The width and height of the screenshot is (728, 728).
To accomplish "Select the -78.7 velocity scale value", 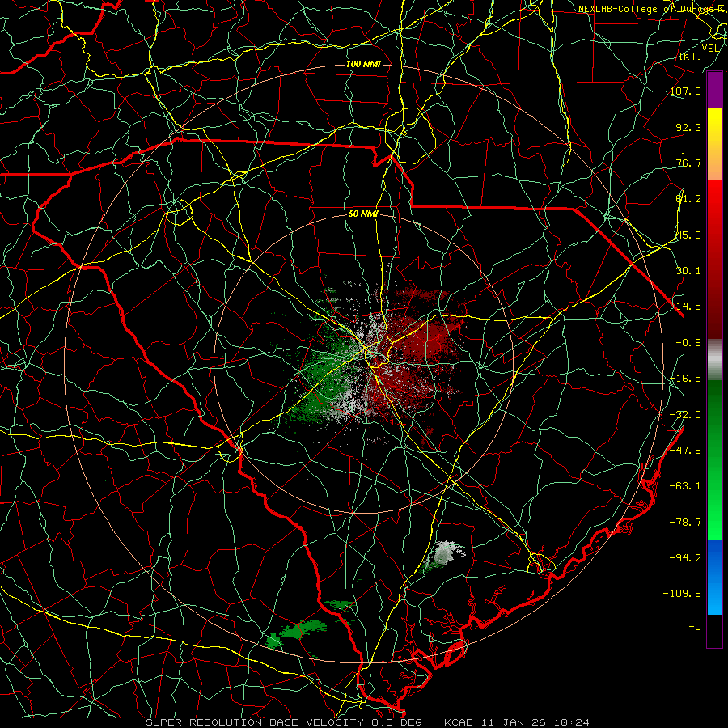I will (685, 523).
